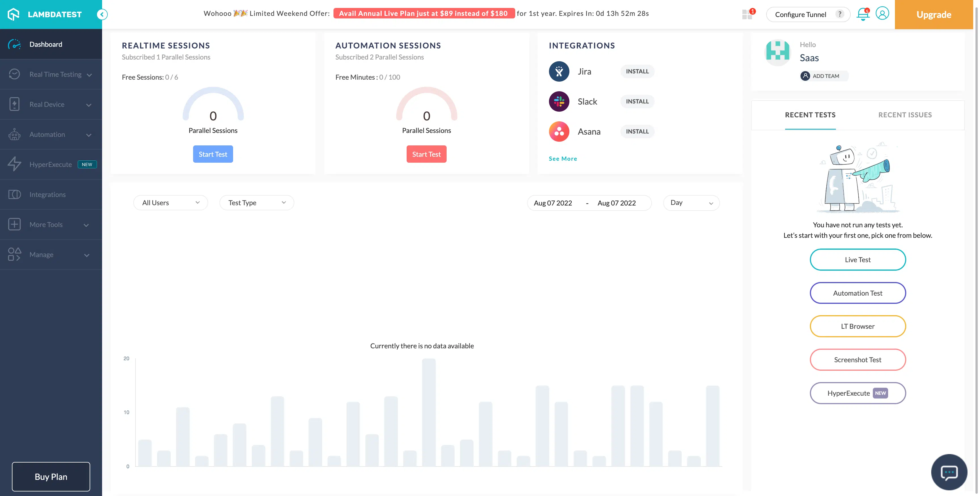Screen dimensions: 980x496
Task: Open the Dashboard speedometer icon
Action: (14, 44)
